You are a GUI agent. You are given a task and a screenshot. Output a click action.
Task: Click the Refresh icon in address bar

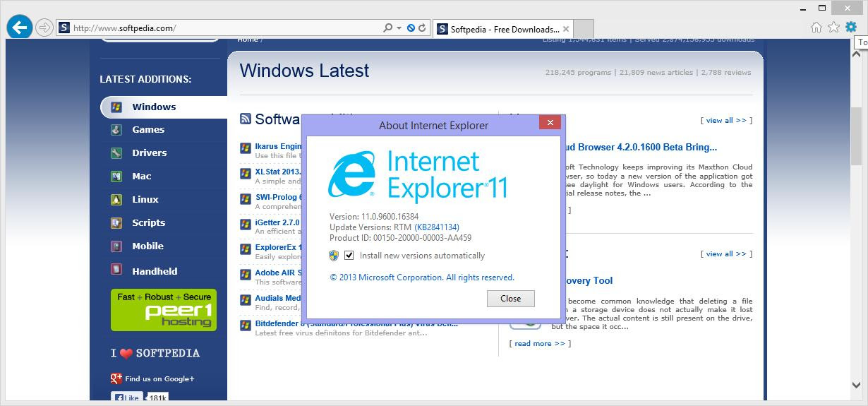point(422,28)
